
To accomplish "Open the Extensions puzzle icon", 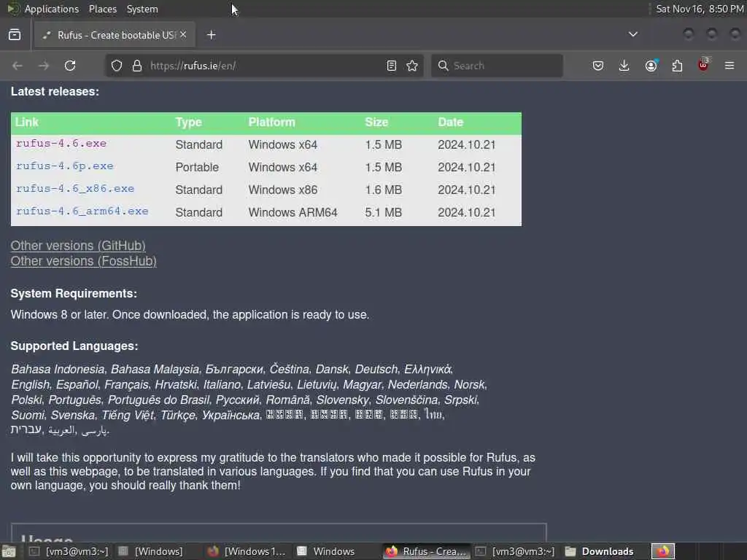I will 677,66.
